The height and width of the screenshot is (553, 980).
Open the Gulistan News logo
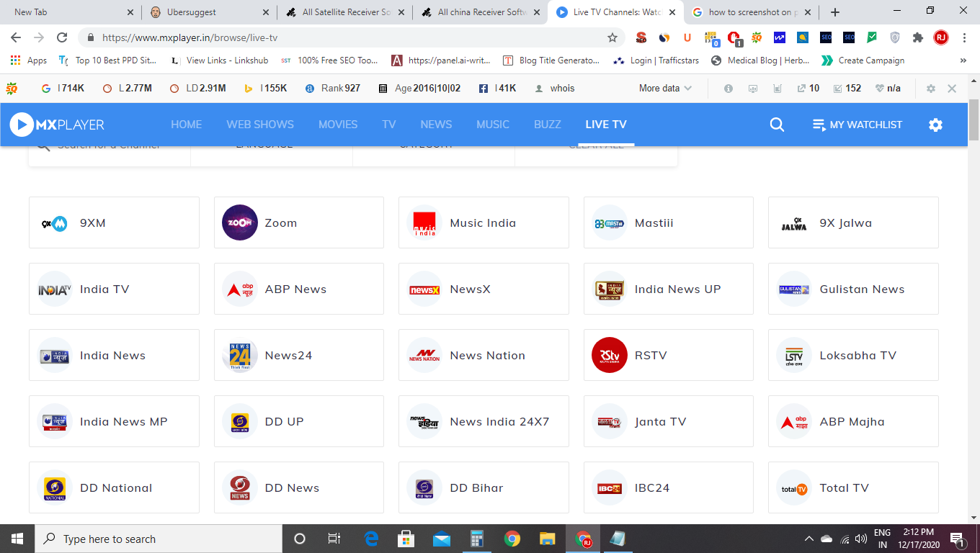(x=794, y=289)
